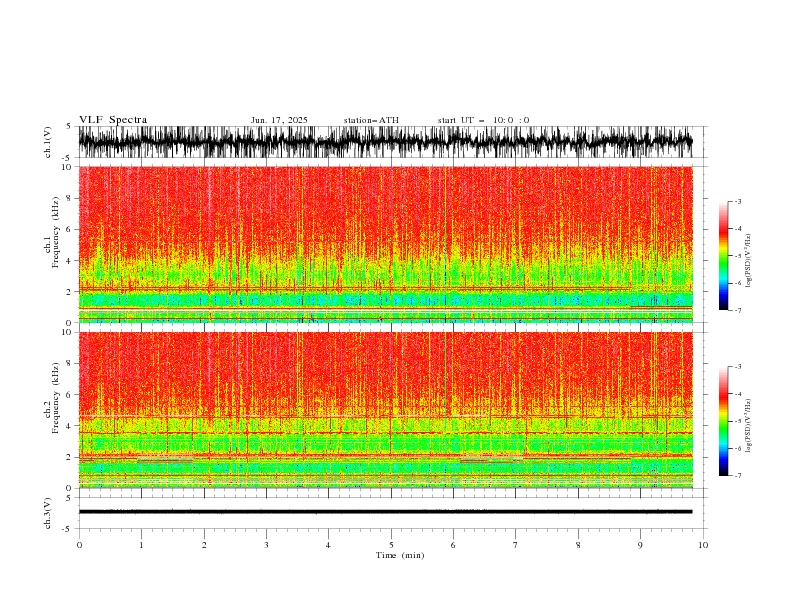This screenshot has width=792, height=612.
Task: Click the "6" tick on ch.2 frequency axis
Action: pos(70,395)
